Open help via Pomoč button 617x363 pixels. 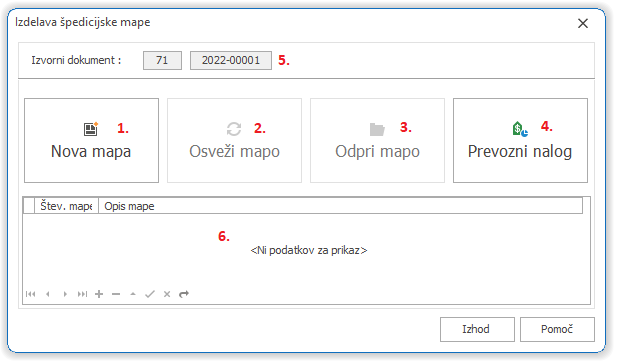pyautogui.click(x=557, y=329)
